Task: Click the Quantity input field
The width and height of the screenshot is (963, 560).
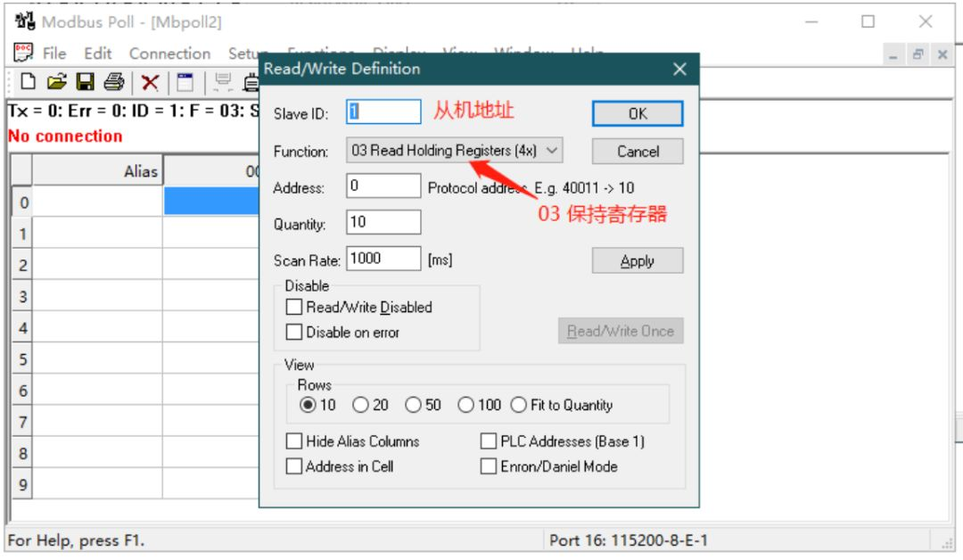Action: click(x=383, y=222)
